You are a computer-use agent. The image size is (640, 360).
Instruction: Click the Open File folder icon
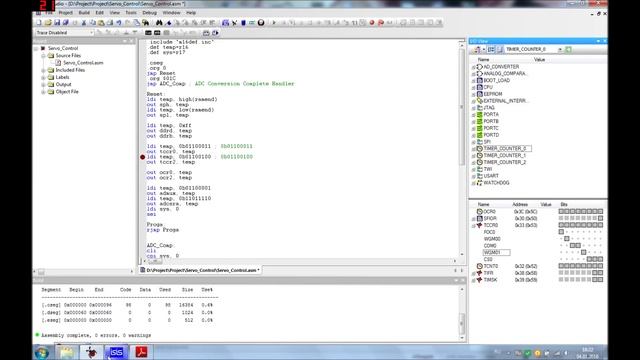pyautogui.click(x=48, y=22)
